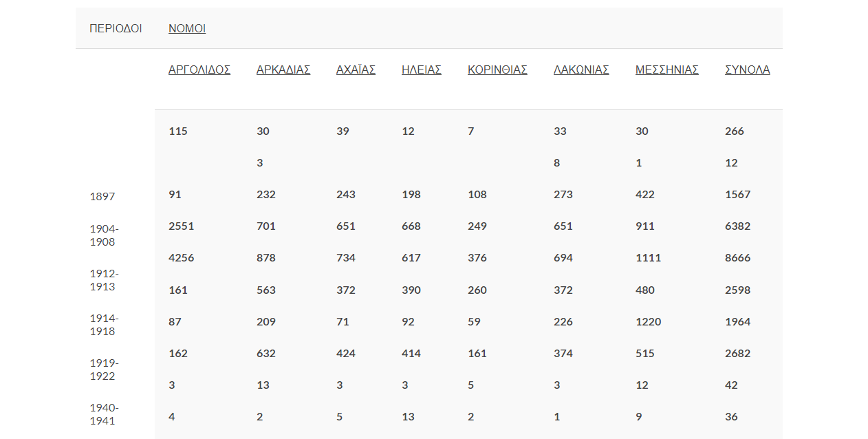The image size is (868, 439).
Task: Select the total value 42
Action: coord(731,385)
